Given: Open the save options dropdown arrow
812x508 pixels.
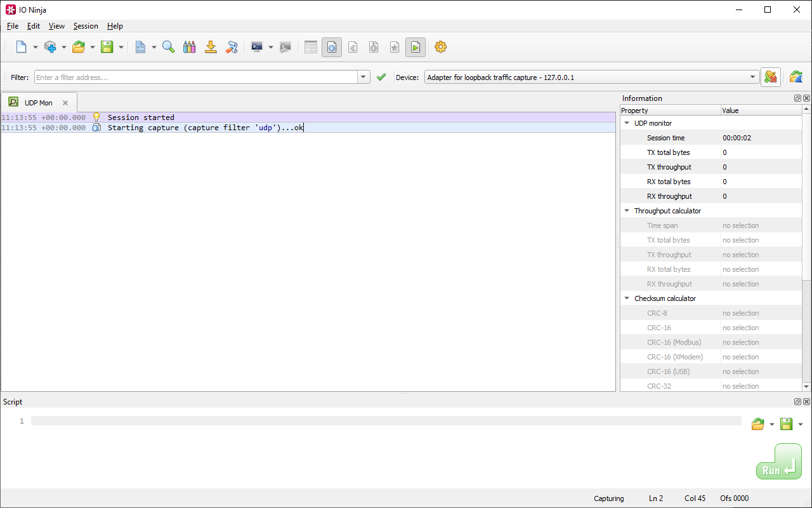Looking at the screenshot, I should tap(121, 47).
